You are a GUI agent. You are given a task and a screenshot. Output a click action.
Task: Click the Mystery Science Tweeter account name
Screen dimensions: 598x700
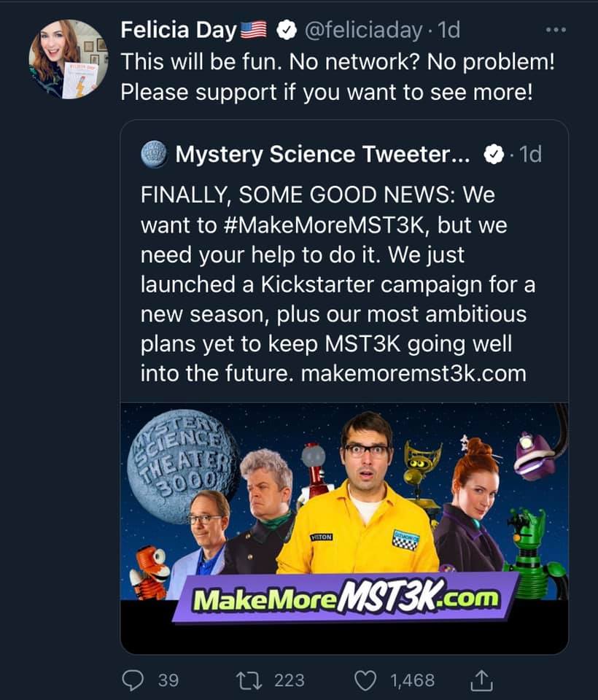(x=327, y=155)
